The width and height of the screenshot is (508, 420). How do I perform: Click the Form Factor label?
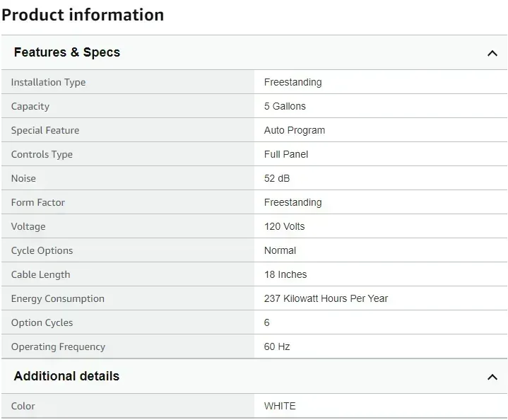coord(37,202)
